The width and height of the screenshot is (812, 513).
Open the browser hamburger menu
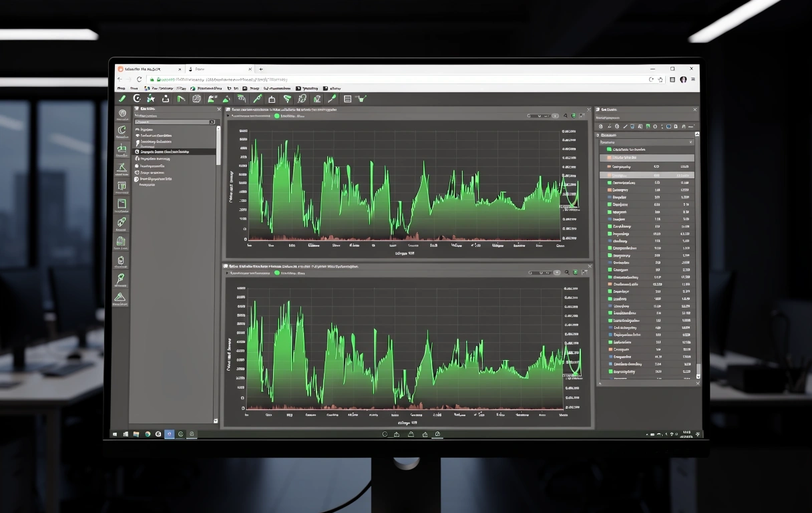(693, 79)
